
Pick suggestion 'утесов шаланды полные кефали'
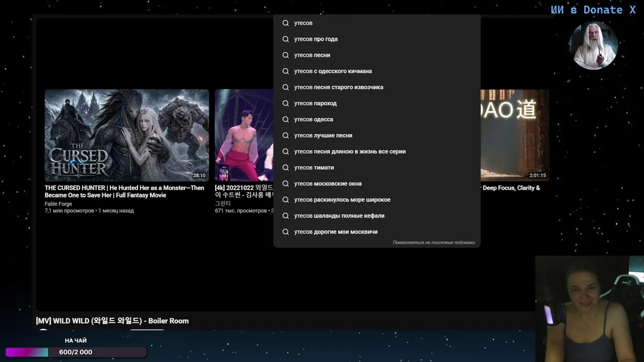point(377,216)
